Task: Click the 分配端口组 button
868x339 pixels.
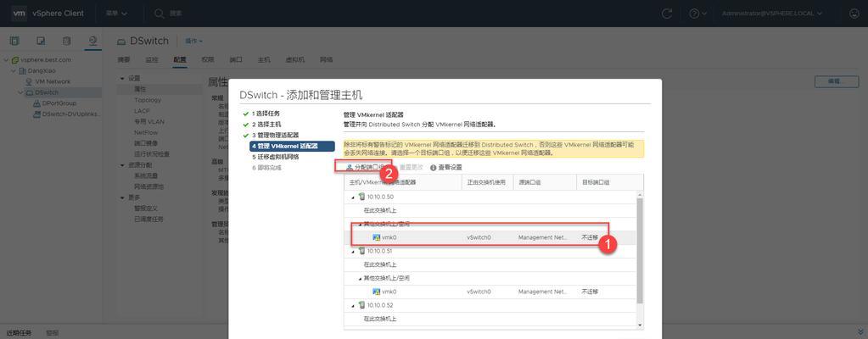Action: click(x=364, y=167)
